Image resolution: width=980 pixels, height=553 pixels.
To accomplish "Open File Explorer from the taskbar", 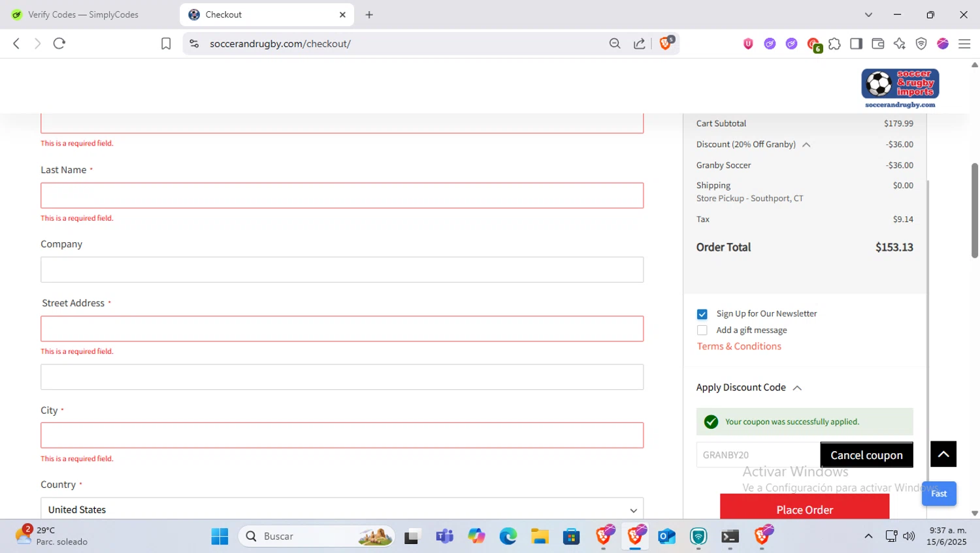I will (x=540, y=536).
